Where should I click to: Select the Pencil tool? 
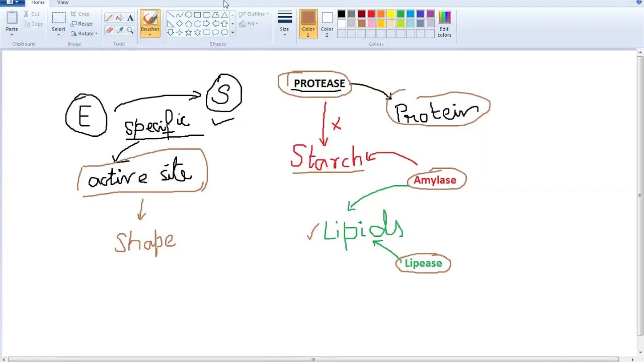(x=109, y=18)
